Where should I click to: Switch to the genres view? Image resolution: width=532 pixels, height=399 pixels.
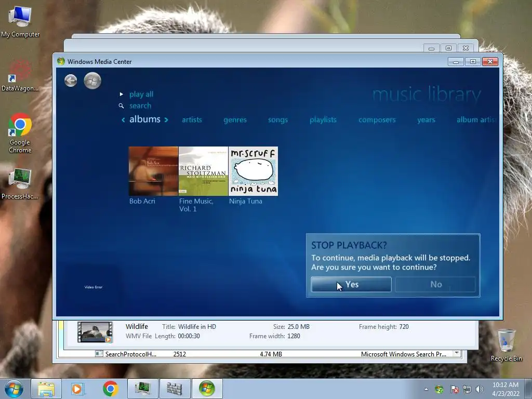coord(235,120)
